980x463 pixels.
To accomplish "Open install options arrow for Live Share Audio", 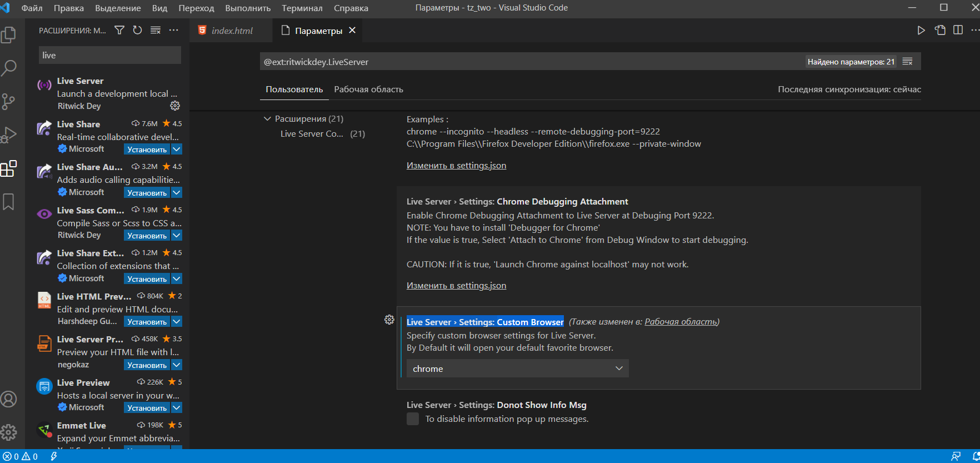I will [x=177, y=192].
